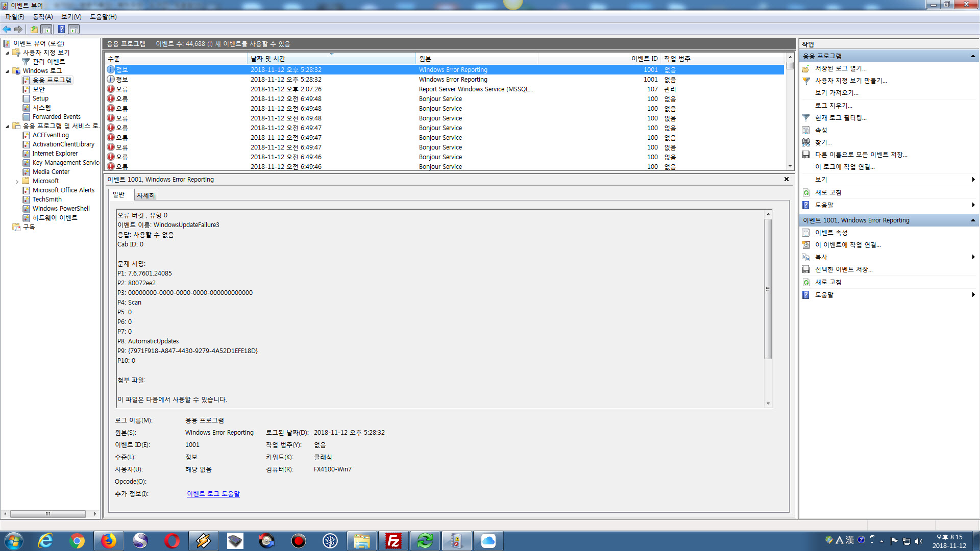The image size is (980, 551).
Task: Toggle the console tree pane toolbar icon
Action: pyautogui.click(x=46, y=29)
